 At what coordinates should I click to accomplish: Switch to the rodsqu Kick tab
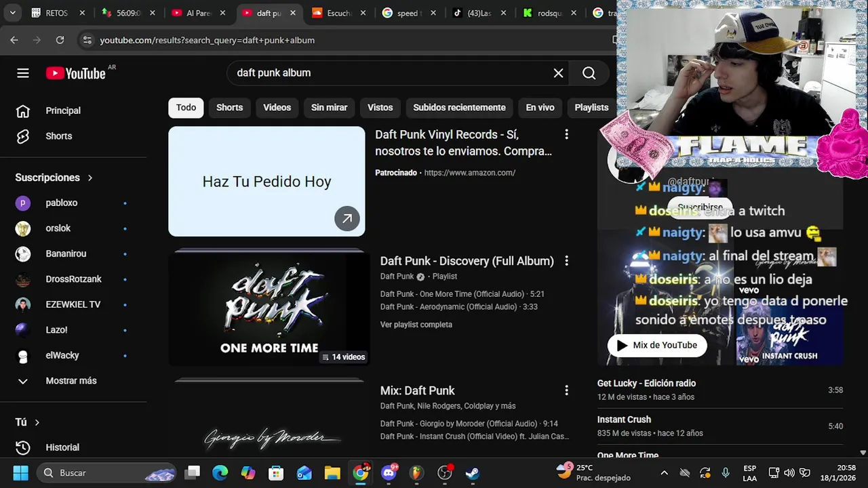(x=550, y=13)
